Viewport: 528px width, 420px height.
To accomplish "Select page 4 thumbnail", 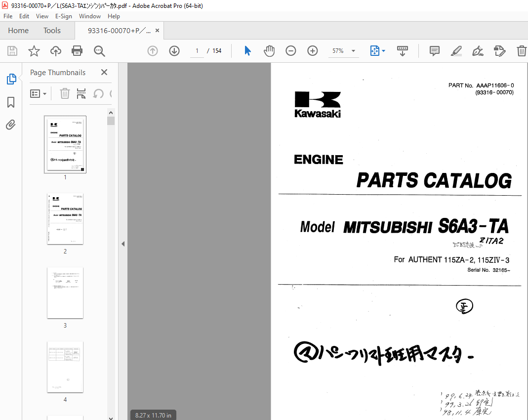I will point(65,367).
